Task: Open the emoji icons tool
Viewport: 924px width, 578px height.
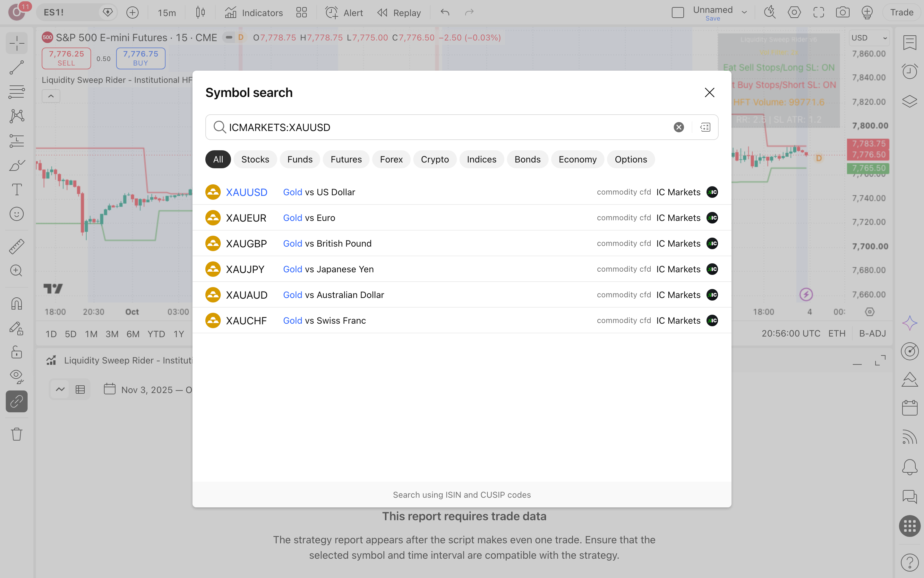Action: coord(16,214)
